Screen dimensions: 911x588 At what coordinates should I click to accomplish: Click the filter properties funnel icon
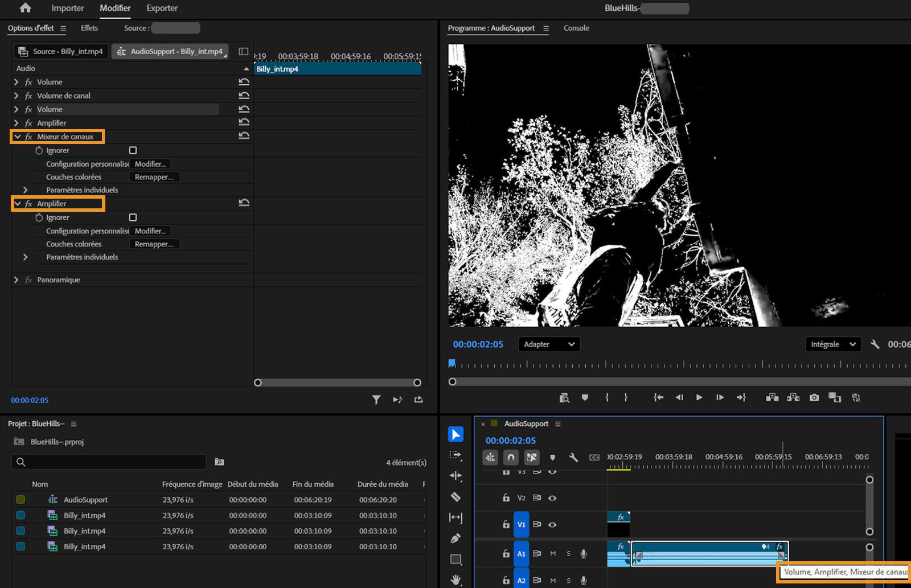[376, 400]
